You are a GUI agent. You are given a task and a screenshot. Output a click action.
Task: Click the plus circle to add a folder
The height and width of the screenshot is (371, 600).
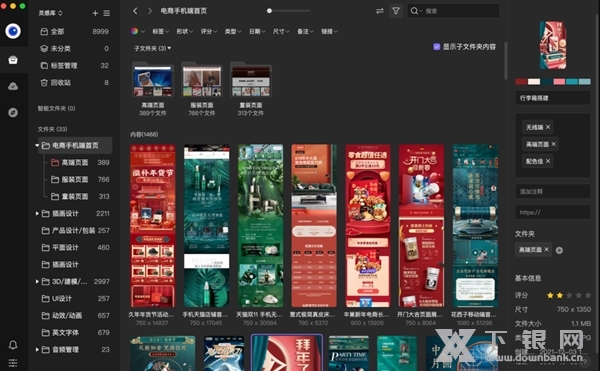tap(559, 251)
